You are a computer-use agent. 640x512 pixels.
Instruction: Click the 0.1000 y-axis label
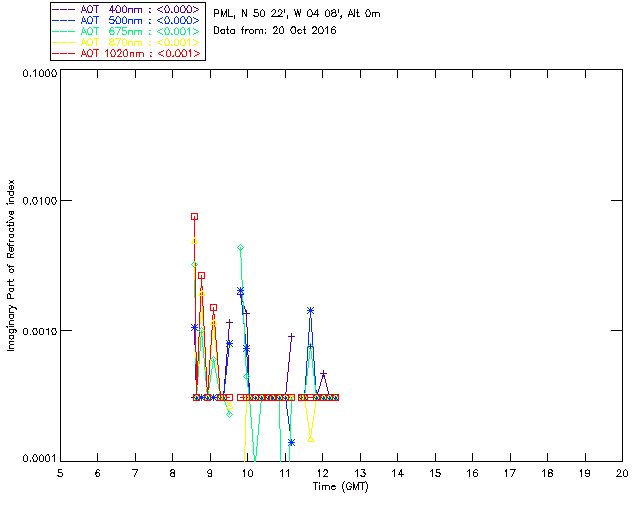(39, 73)
